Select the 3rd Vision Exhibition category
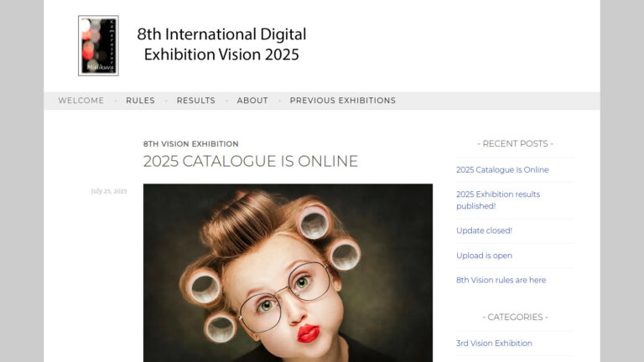The image size is (644, 362). pos(494,343)
